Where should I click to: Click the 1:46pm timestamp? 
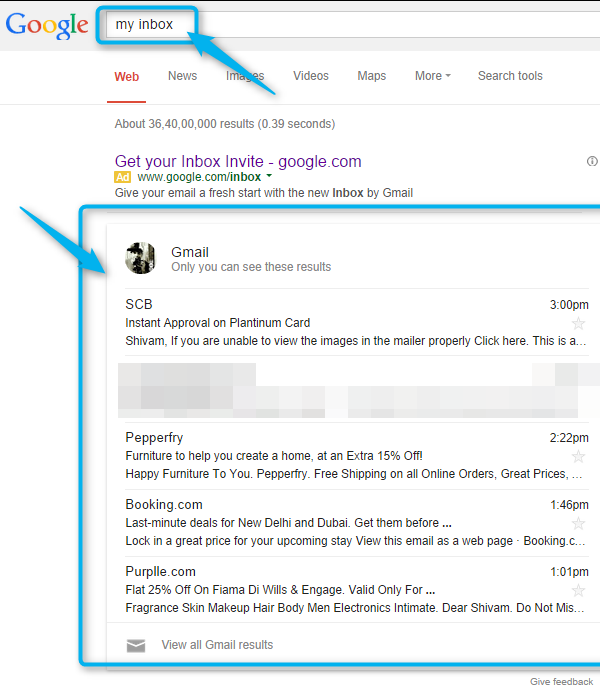click(569, 505)
